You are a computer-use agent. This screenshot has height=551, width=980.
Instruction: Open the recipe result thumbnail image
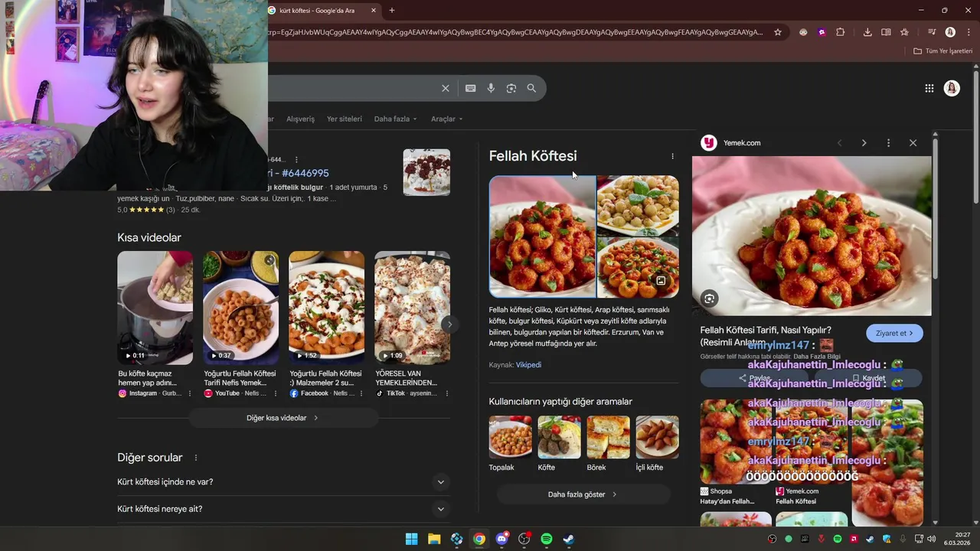(426, 172)
